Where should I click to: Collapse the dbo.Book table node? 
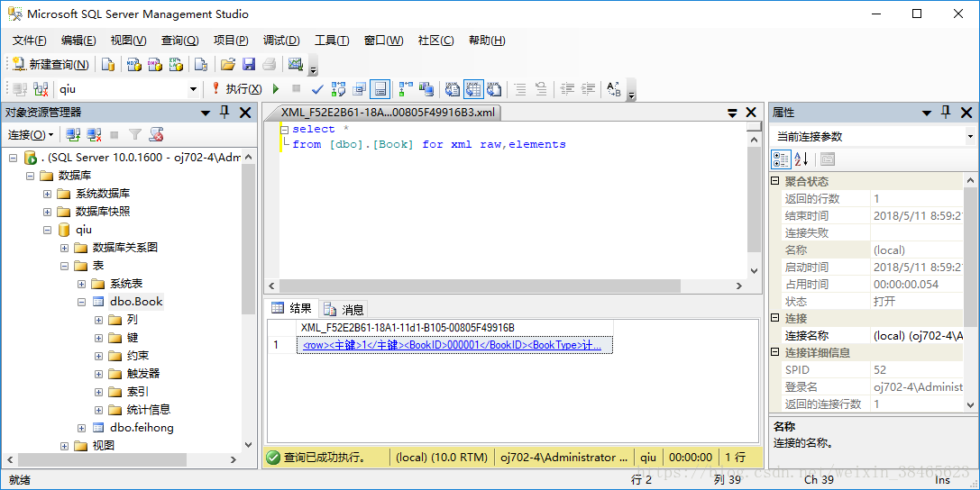pos(81,302)
